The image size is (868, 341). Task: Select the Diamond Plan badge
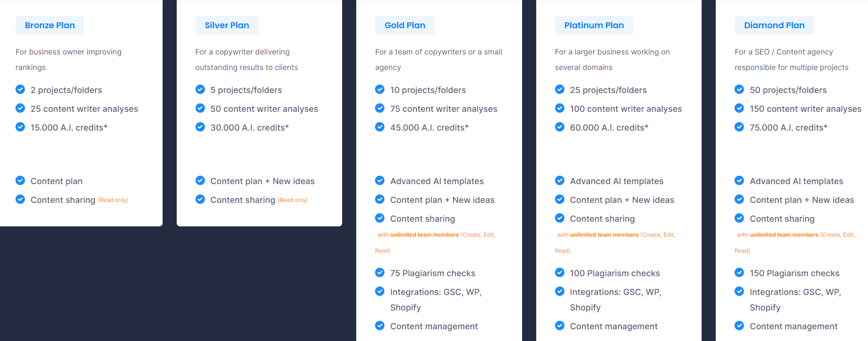[774, 25]
